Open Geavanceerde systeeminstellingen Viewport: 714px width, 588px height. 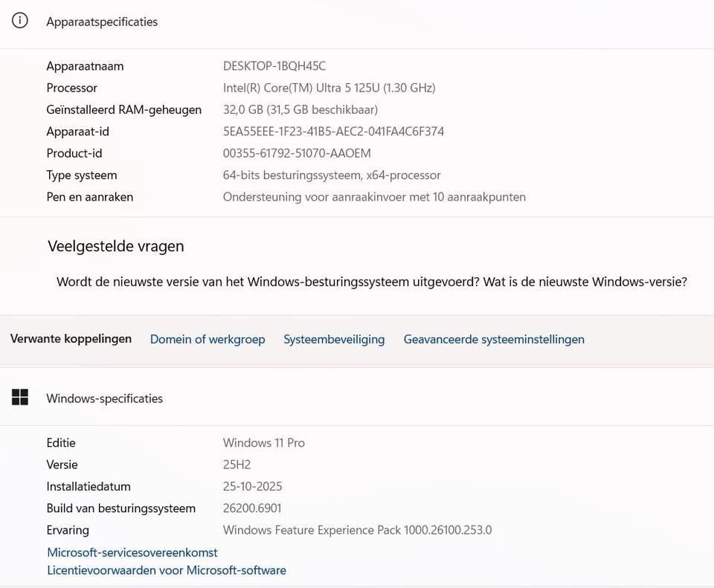(x=493, y=338)
